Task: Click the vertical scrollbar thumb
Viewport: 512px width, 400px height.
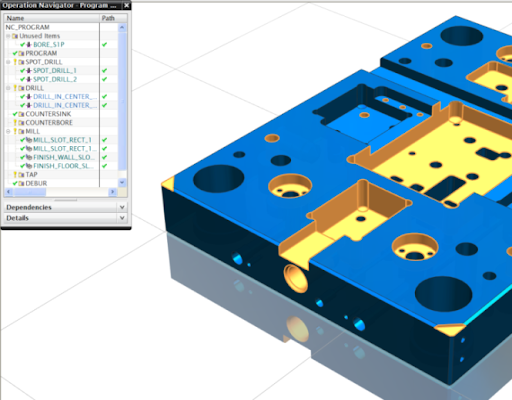Action: (122, 101)
